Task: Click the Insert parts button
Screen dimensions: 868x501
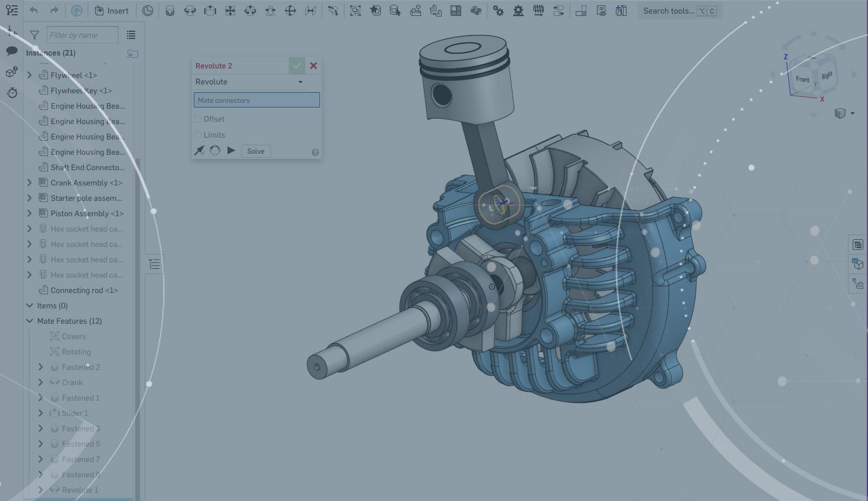Action: point(111,11)
